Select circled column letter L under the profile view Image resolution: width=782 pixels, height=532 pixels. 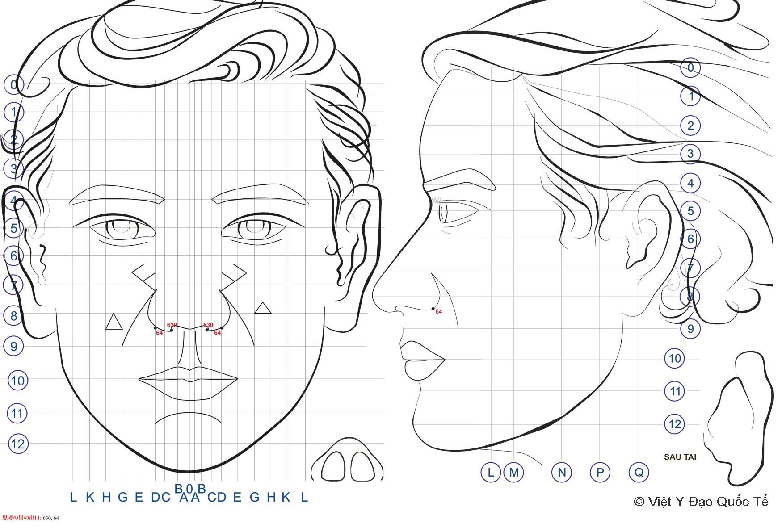coord(491,473)
